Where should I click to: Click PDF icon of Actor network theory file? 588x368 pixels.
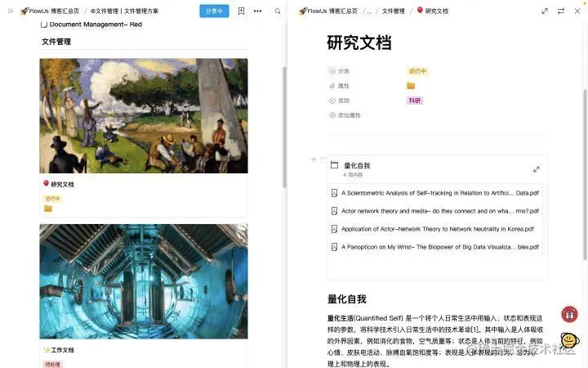pos(334,211)
